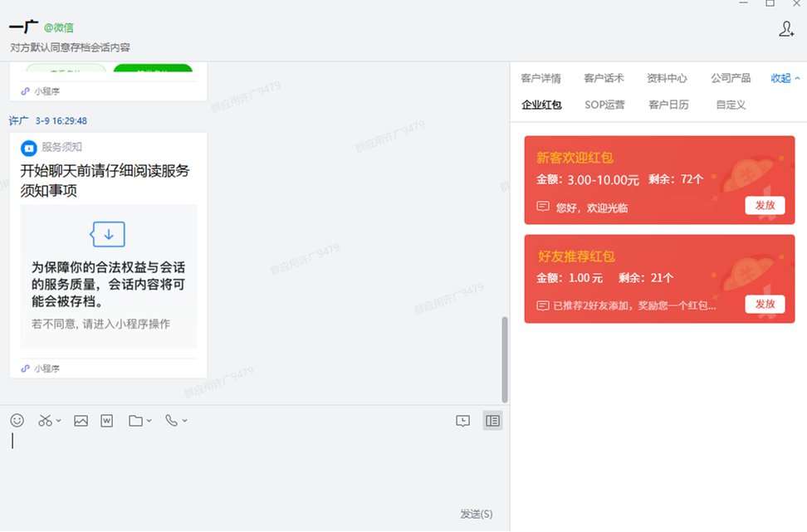Toggle the right sidebar panel

pyautogui.click(x=492, y=421)
